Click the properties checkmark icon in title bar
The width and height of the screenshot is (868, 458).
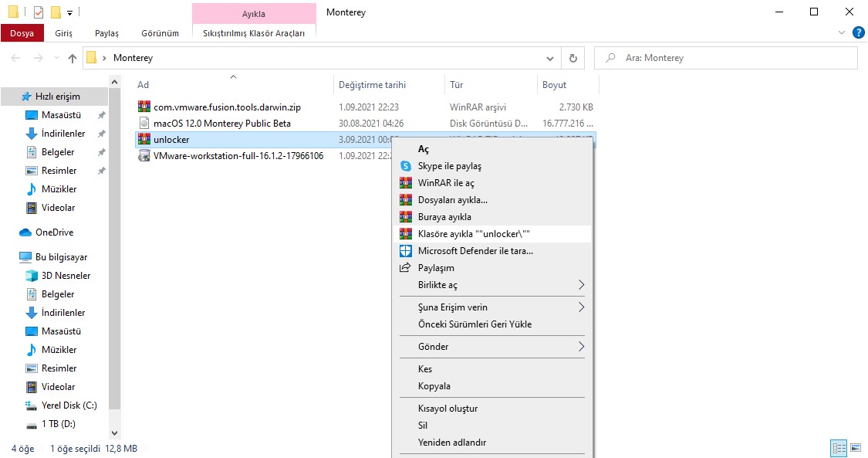click(39, 12)
